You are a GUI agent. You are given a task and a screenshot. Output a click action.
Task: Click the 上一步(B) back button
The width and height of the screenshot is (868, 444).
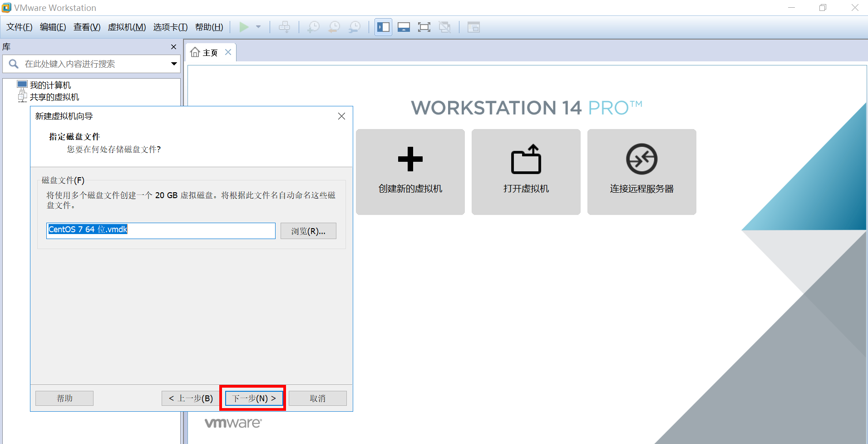tap(191, 398)
